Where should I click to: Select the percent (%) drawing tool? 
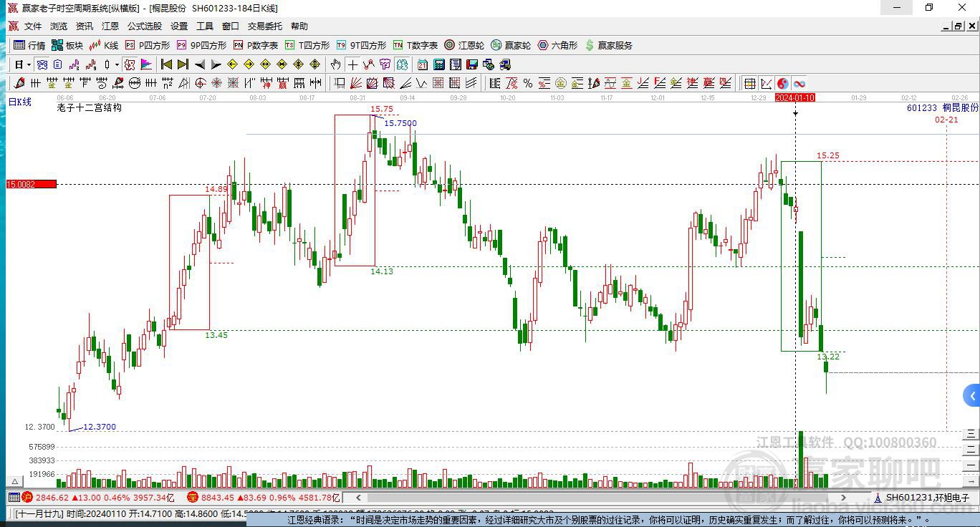click(528, 83)
